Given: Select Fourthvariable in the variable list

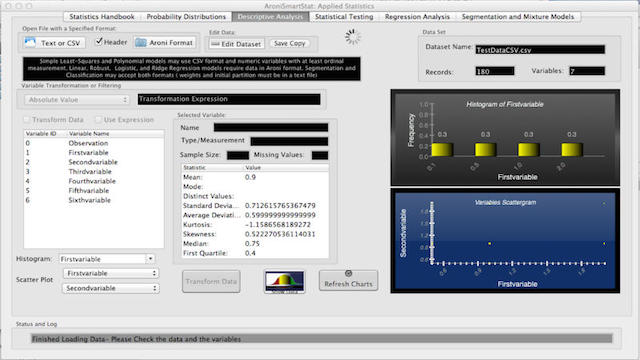Looking at the screenshot, I should click(94, 181).
